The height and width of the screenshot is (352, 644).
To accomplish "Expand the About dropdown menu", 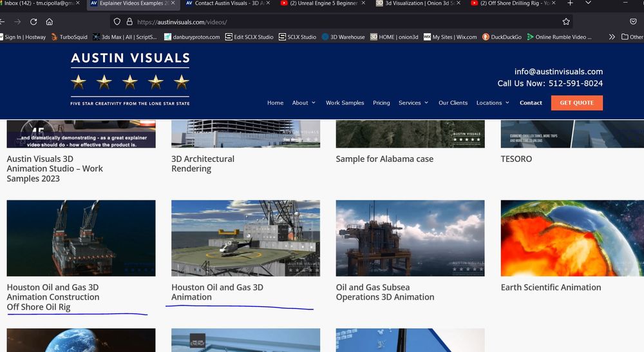I will tap(304, 103).
